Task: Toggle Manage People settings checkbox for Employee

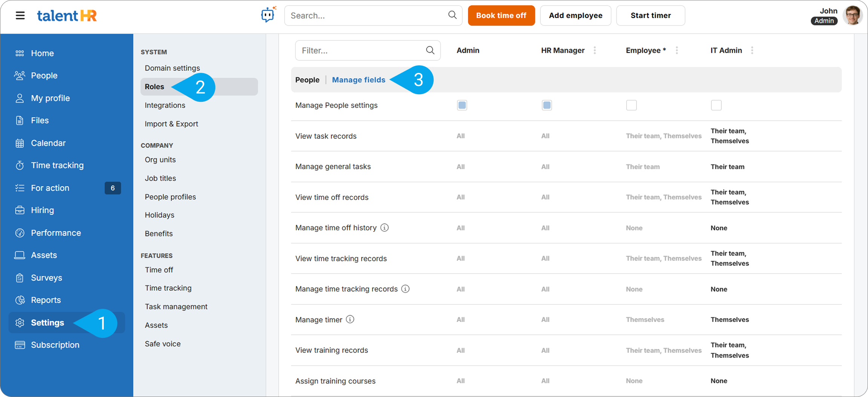Action: (631, 105)
